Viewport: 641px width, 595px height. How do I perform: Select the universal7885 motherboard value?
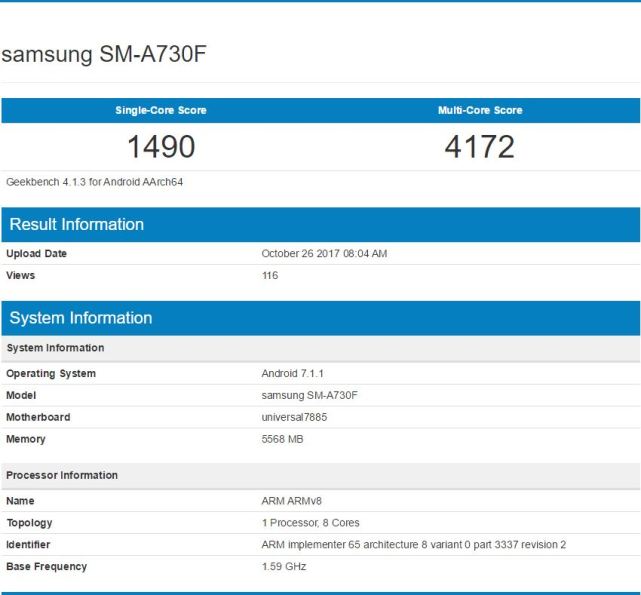tap(294, 417)
